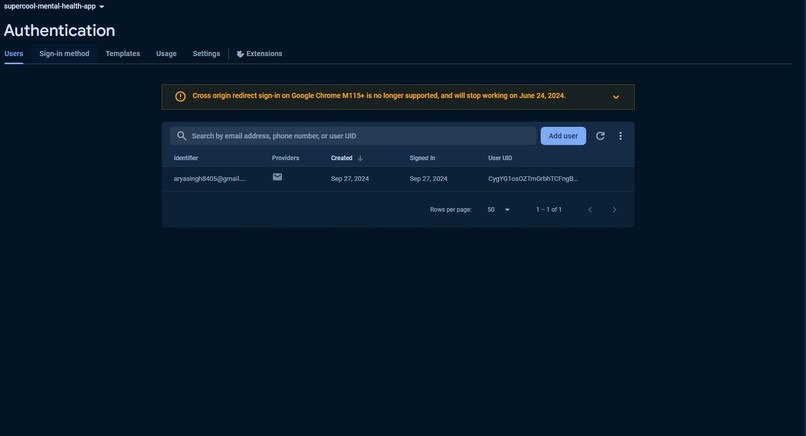The image size is (806, 436).
Task: Click the Signed In date Sep 27, 2024
Action: click(x=429, y=178)
